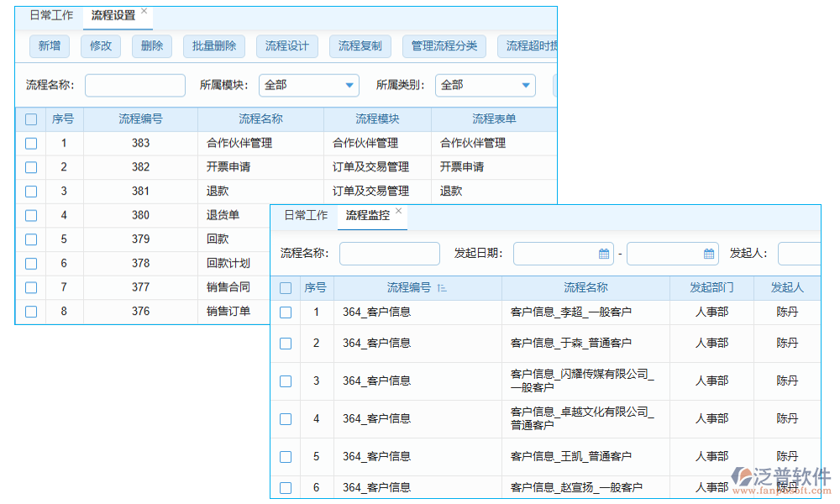Click the 管理流程分类 button
The width and height of the screenshot is (840, 504).
(444, 46)
